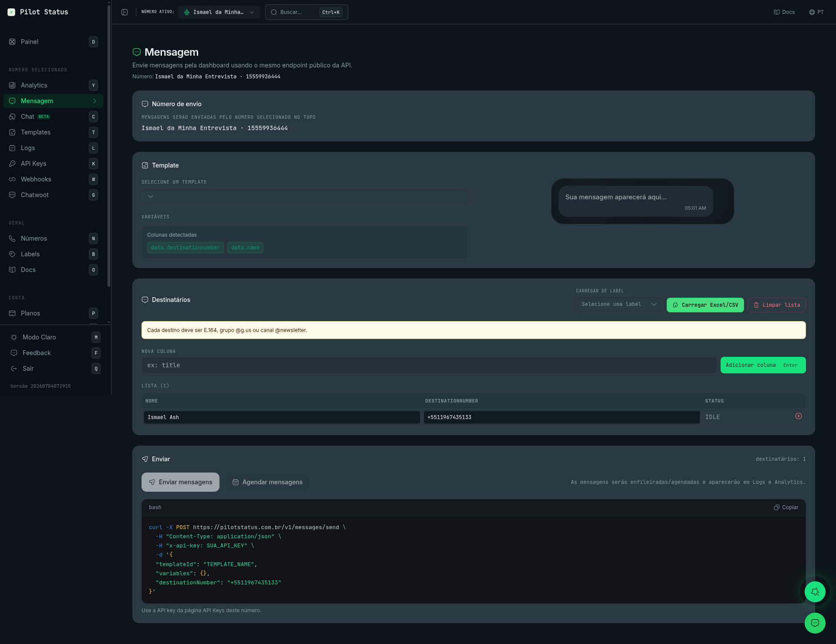This screenshot has height=644, width=836.
Task: Click the Webhooks link icon
Action: [x=12, y=179]
